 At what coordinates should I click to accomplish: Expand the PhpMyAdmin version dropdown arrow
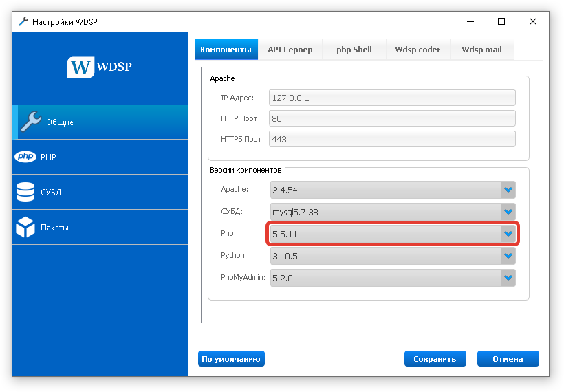click(x=508, y=278)
